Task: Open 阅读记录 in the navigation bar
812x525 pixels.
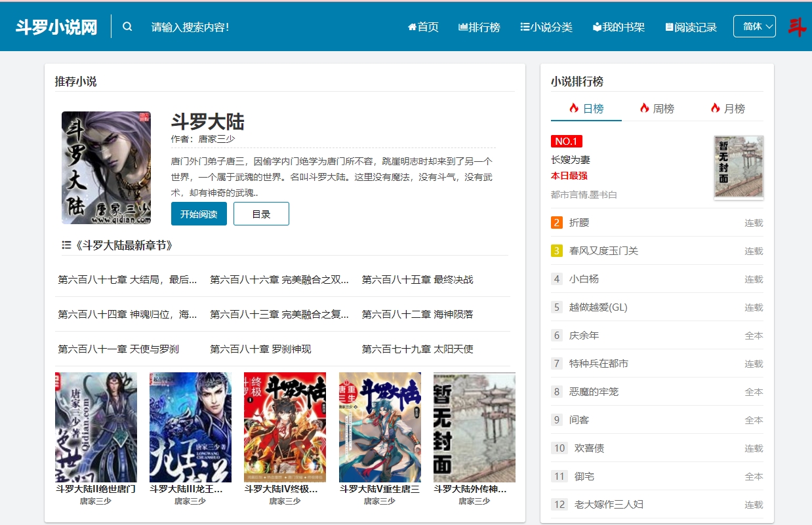Action: [691, 27]
